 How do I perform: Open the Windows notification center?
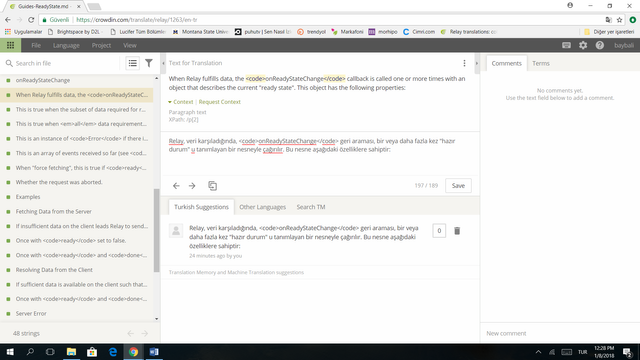pyautogui.click(x=628, y=352)
